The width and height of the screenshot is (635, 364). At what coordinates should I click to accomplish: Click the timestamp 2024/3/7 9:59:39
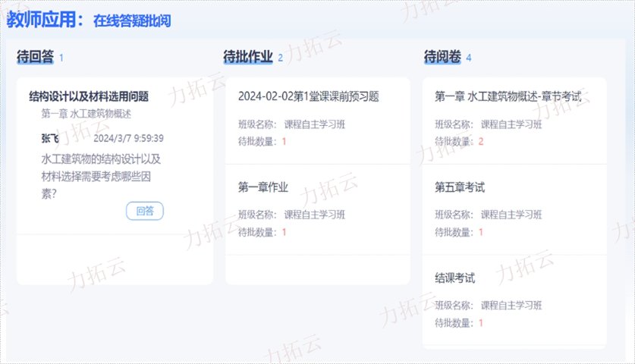tap(128, 139)
